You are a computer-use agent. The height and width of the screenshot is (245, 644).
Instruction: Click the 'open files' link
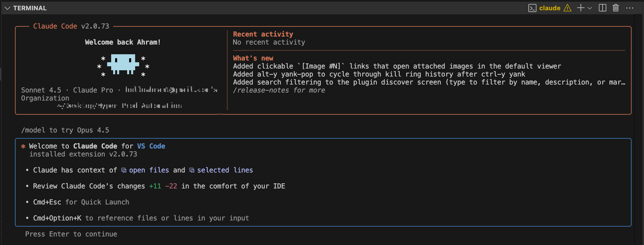click(x=149, y=170)
